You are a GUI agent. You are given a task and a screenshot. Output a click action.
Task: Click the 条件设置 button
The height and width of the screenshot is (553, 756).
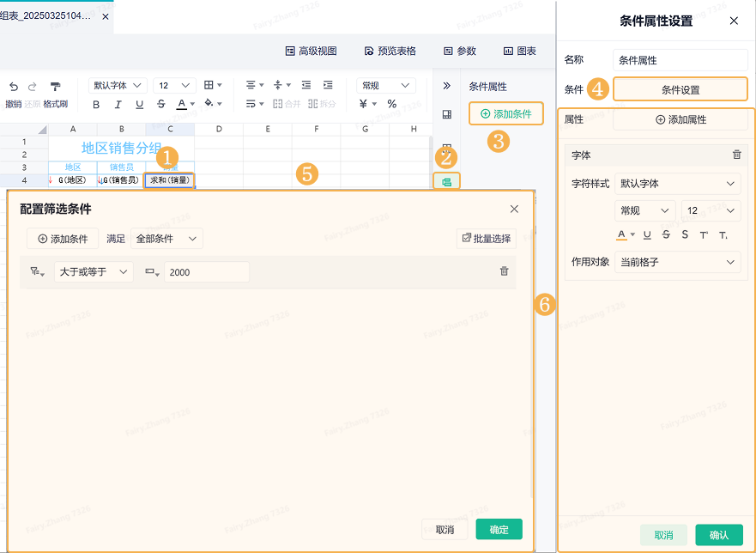pyautogui.click(x=680, y=90)
